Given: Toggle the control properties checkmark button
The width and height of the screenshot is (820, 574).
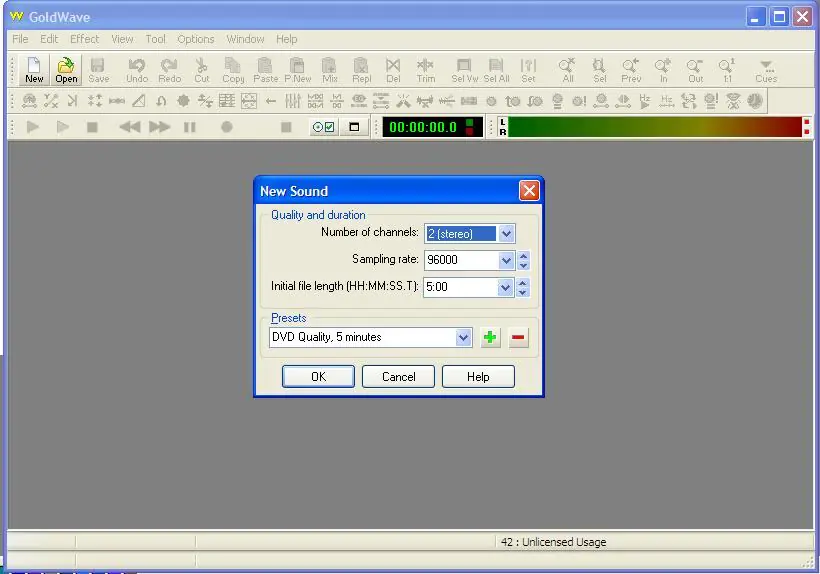Looking at the screenshot, I should (x=323, y=127).
